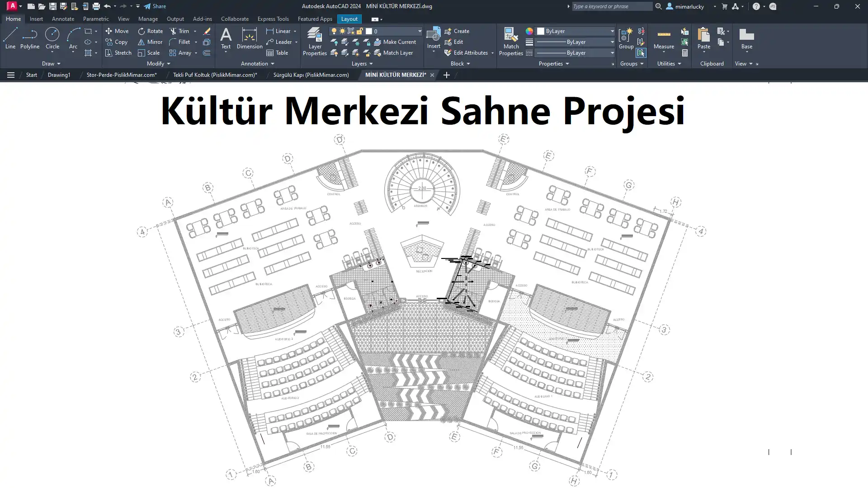Toggle layer lock icon in layer dropdown
The width and height of the screenshot is (868, 488).
click(360, 31)
